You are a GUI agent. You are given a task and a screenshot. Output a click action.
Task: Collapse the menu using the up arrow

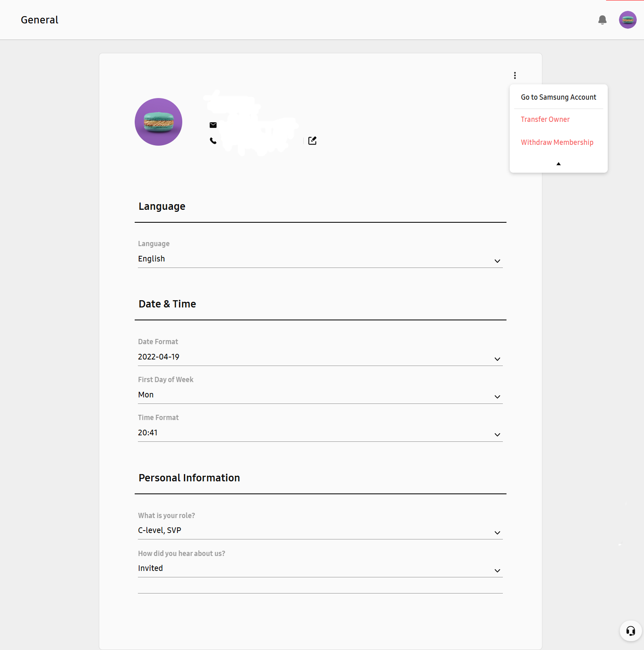tap(559, 164)
